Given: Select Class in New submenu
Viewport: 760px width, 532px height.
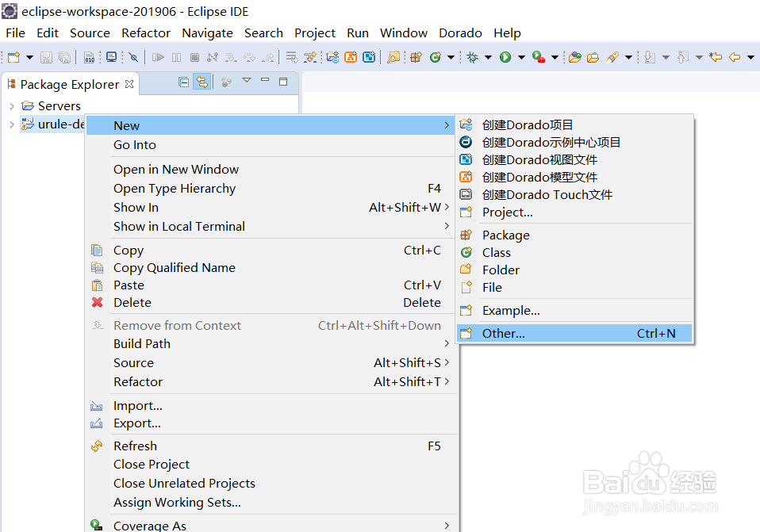Looking at the screenshot, I should pyautogui.click(x=574, y=252).
